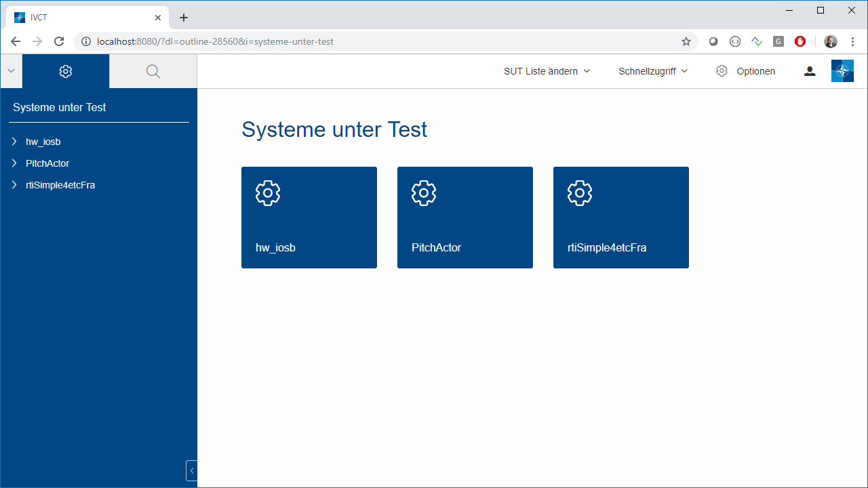Click the gear icon on hw_iosb card

(x=268, y=193)
